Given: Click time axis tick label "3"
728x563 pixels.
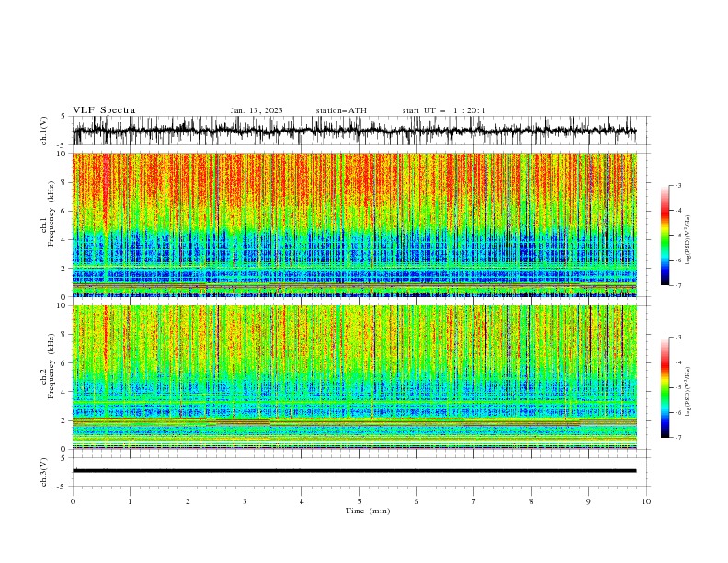Looking at the screenshot, I should coord(245,501).
